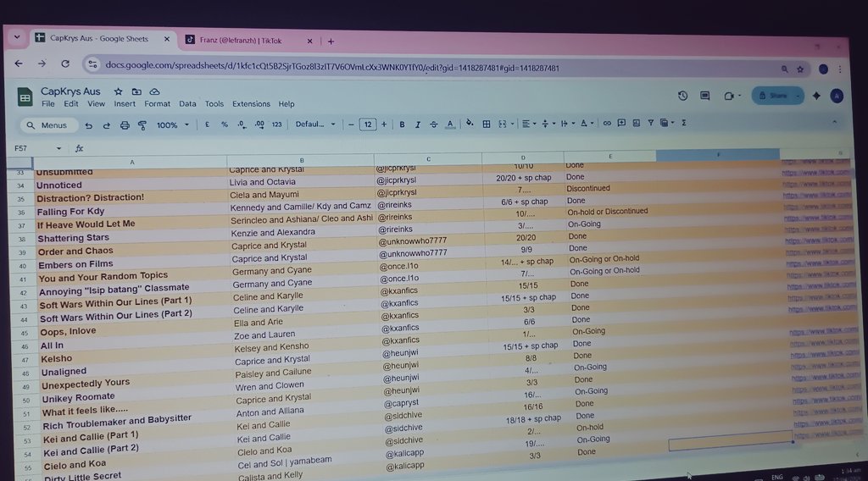Select the Paint format roller tool
The width and height of the screenshot is (868, 481).
click(142, 125)
